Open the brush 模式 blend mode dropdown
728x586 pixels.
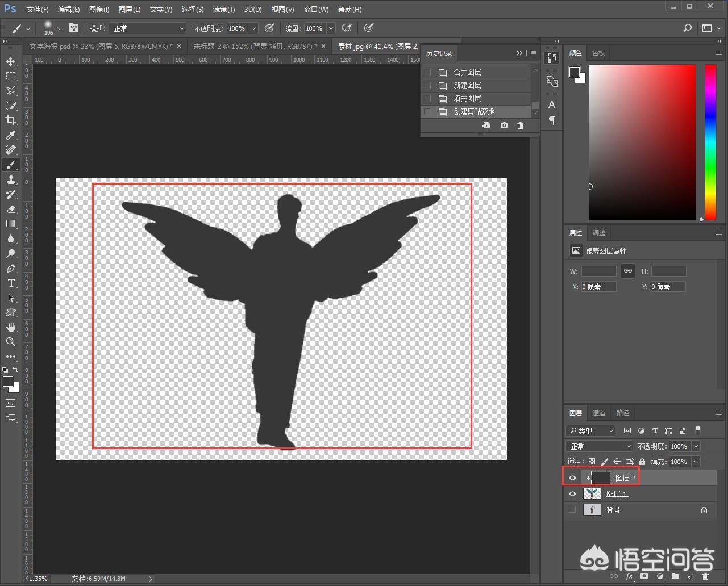[148, 28]
